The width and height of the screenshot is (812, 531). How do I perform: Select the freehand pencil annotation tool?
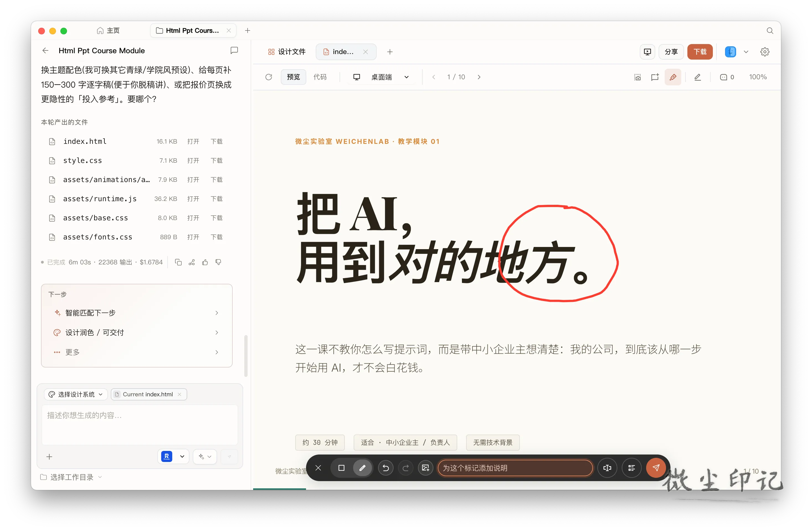click(362, 468)
